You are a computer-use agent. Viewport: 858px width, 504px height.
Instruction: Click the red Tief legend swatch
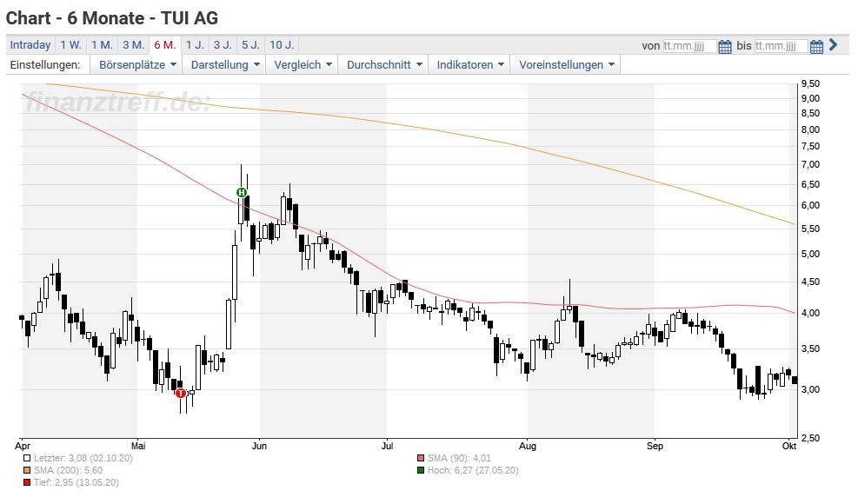27,482
